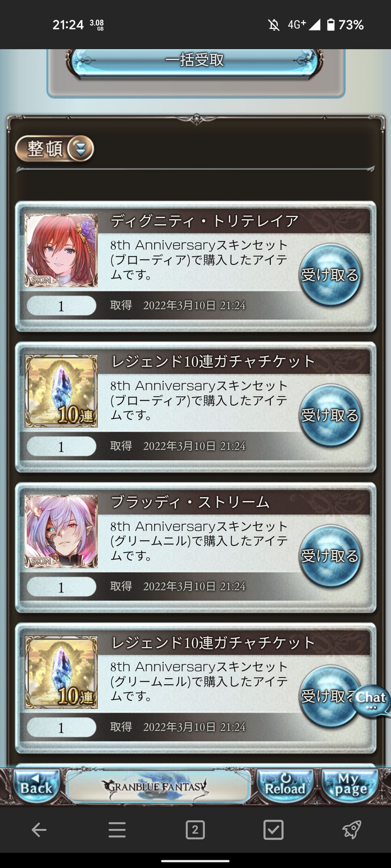Open the browser tabs counter
391x868 pixels.
[195, 830]
